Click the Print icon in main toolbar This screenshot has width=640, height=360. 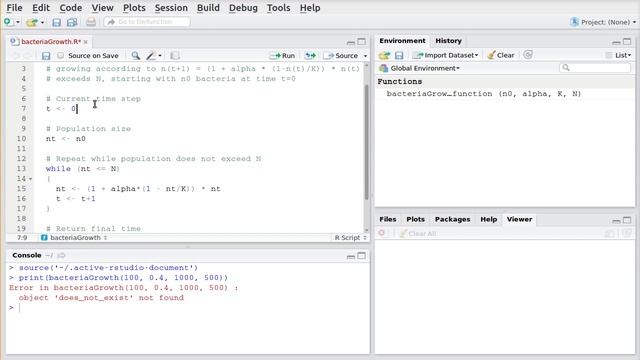click(x=91, y=22)
